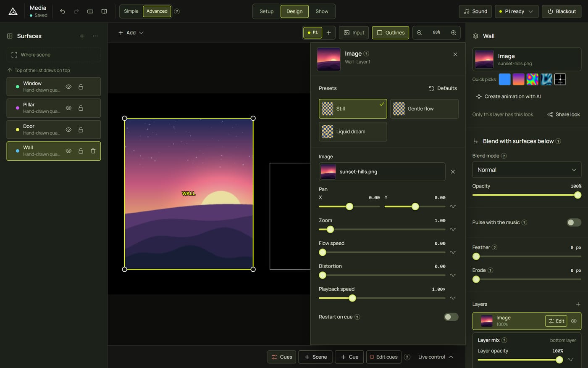
Task: Toggle Restart on cue switch
Action: [451, 317]
